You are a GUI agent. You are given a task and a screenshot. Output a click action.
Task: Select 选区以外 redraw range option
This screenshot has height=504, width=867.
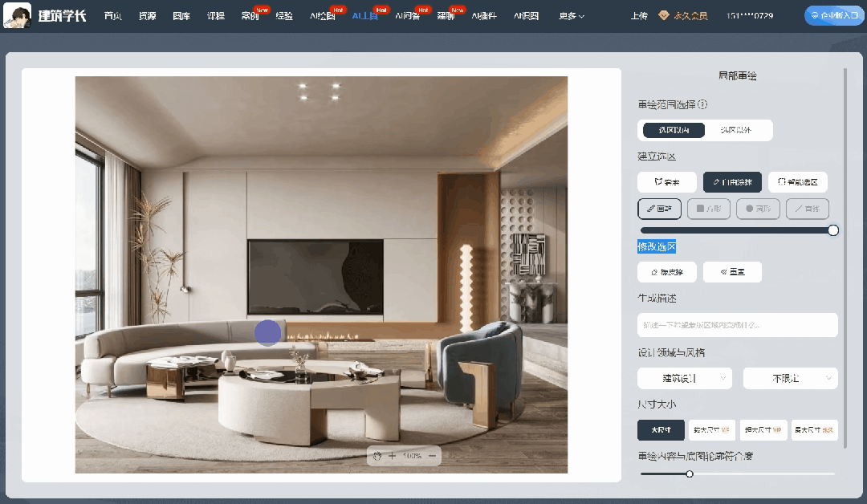point(736,130)
